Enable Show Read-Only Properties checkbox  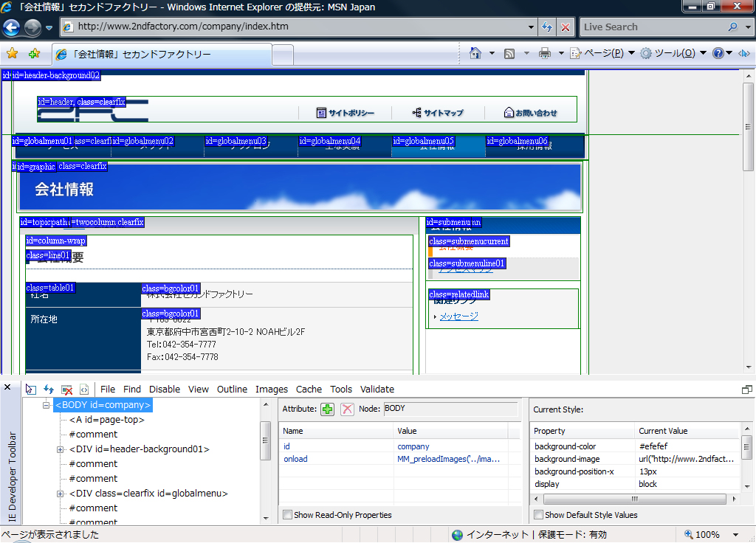(287, 514)
